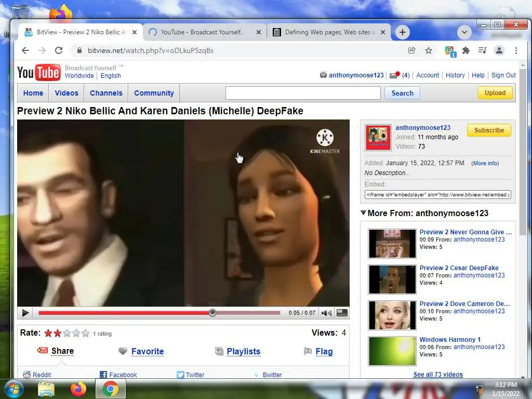Open the Account link
Screen dimensions: 532x399
[x=428, y=75]
